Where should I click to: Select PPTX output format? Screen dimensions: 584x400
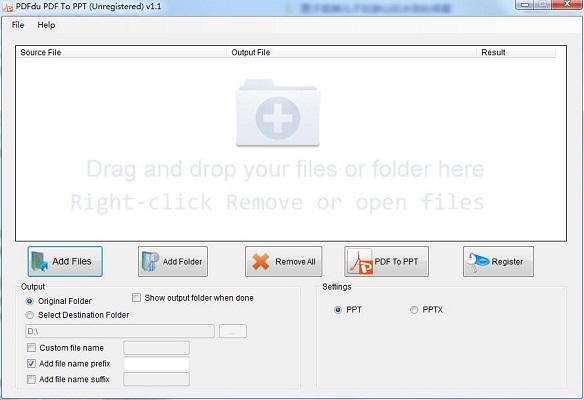click(x=414, y=310)
